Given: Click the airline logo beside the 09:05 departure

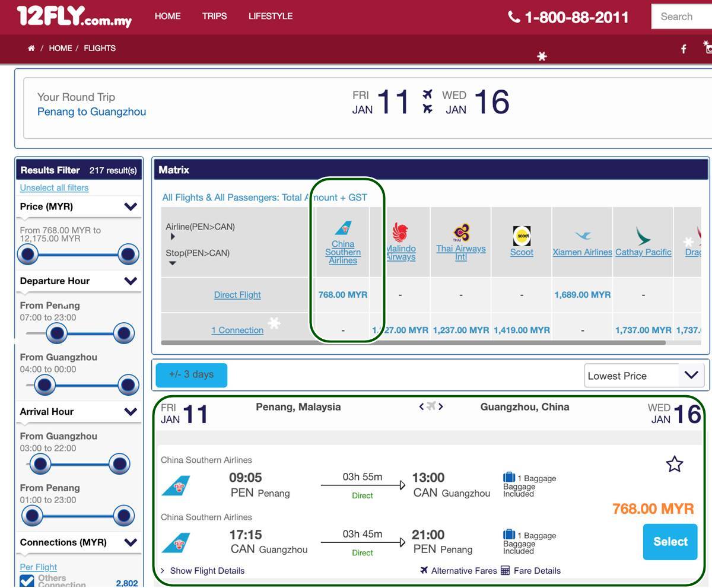Looking at the screenshot, I should tap(176, 486).
